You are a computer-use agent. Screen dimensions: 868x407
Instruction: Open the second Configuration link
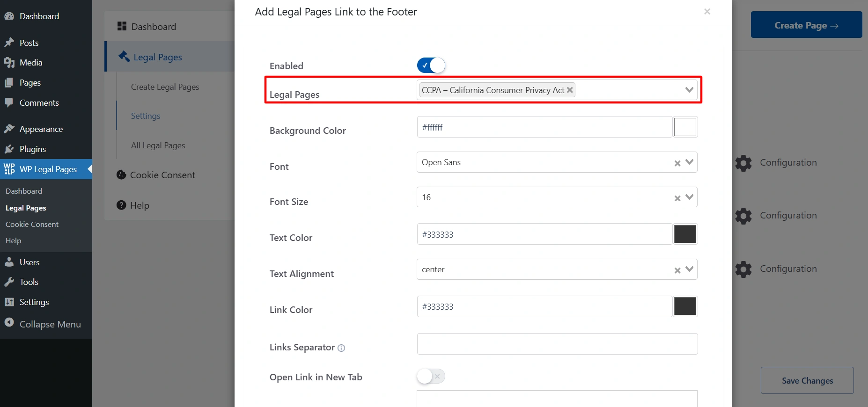point(788,215)
